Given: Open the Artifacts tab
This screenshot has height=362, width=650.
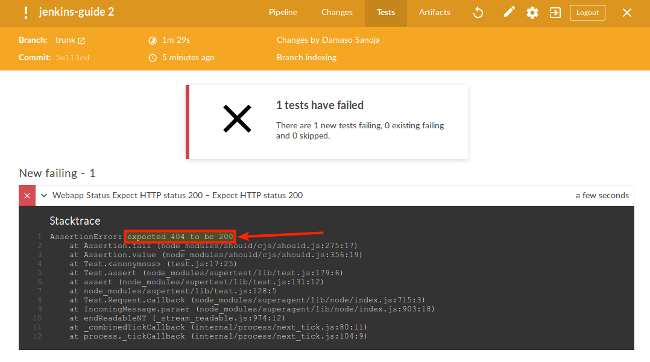Looking at the screenshot, I should pyautogui.click(x=434, y=12).
